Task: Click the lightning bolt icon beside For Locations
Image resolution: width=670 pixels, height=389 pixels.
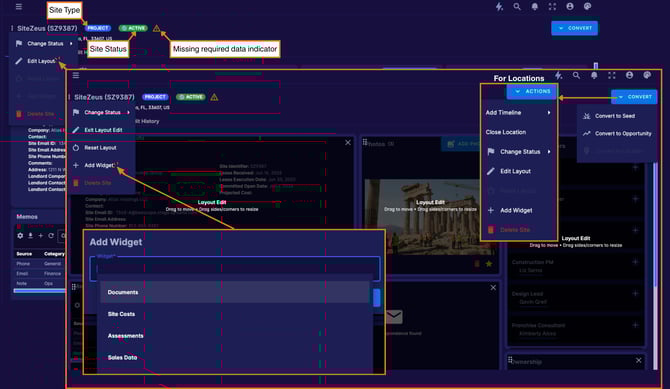Action: 558,75
